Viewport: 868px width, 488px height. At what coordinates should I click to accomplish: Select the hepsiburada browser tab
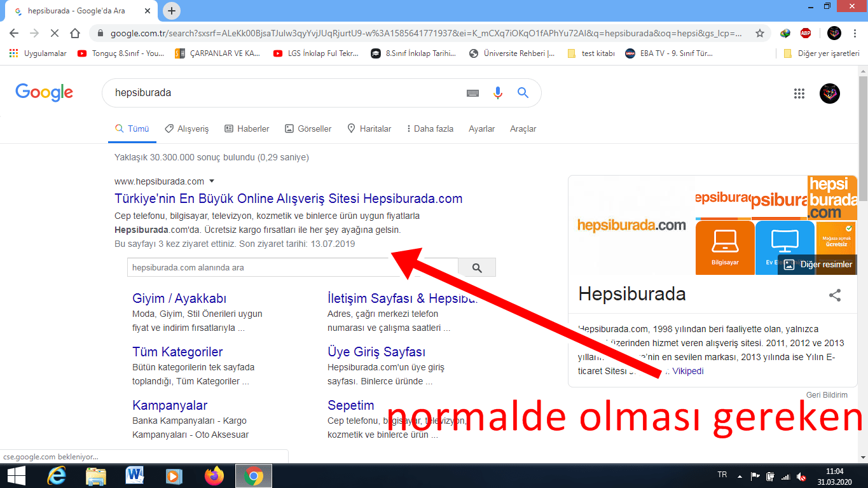(81, 11)
